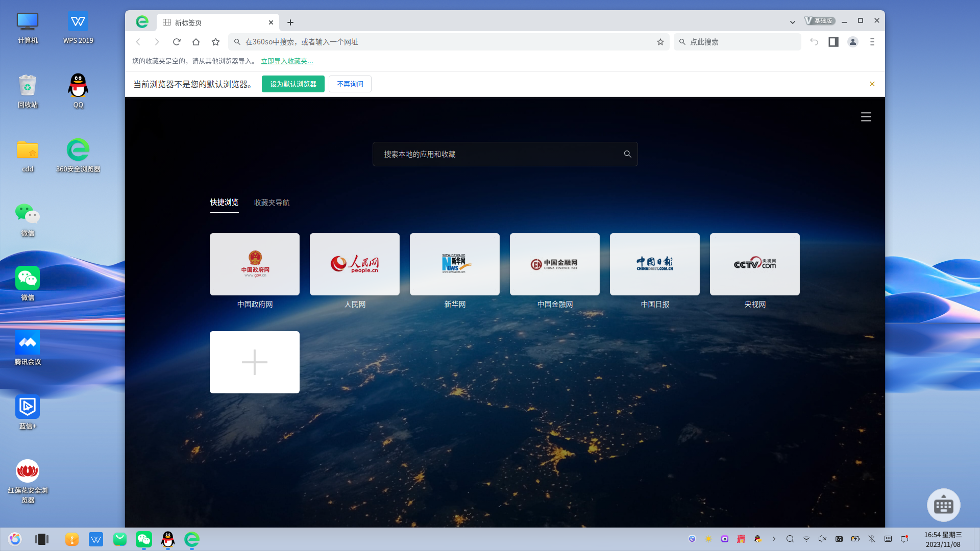This screenshot has width=980, height=551.
Task: Click the browser reload icon
Action: (177, 42)
